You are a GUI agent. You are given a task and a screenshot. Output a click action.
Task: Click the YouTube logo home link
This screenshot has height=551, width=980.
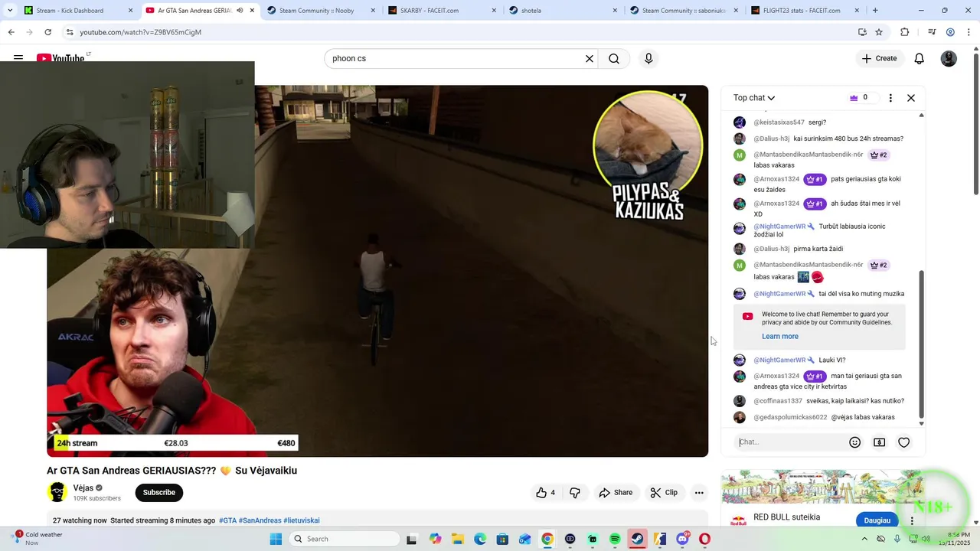pyautogui.click(x=60, y=58)
